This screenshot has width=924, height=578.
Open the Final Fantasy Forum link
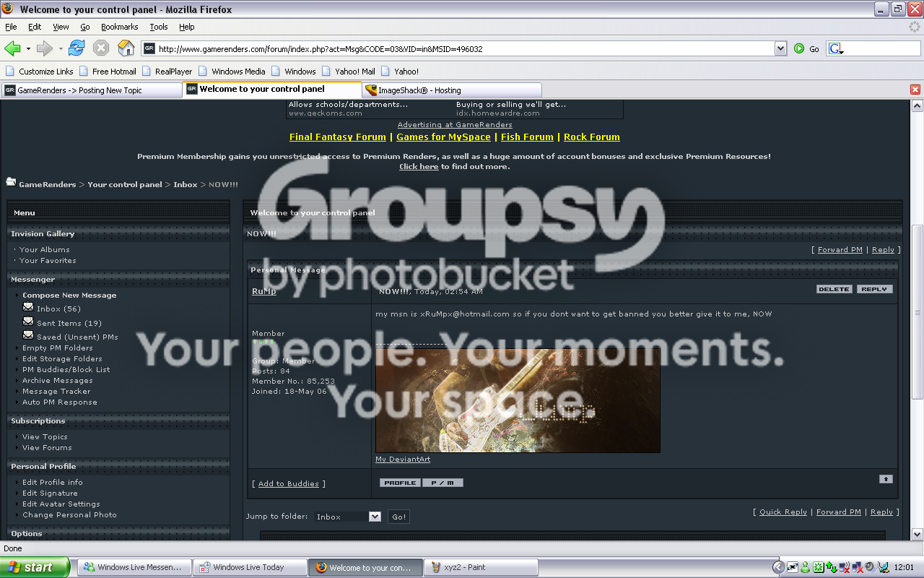[x=338, y=137]
